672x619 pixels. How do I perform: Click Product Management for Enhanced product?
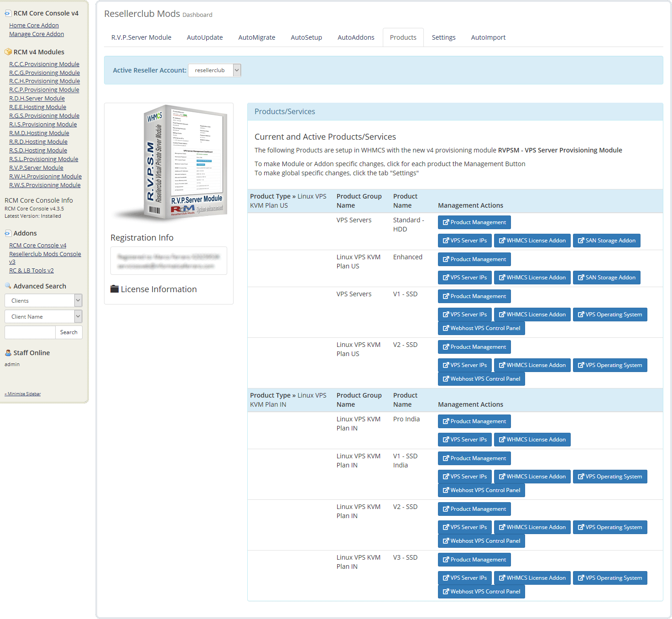(x=474, y=259)
